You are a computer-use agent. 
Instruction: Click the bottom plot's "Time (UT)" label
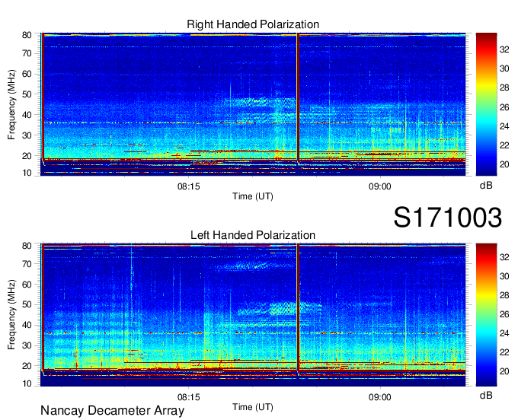coord(253,407)
